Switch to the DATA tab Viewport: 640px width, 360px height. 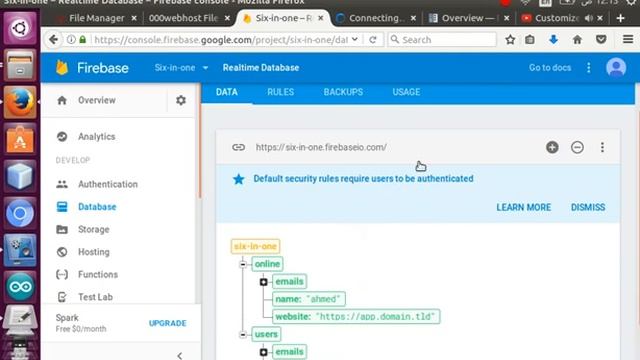click(227, 92)
